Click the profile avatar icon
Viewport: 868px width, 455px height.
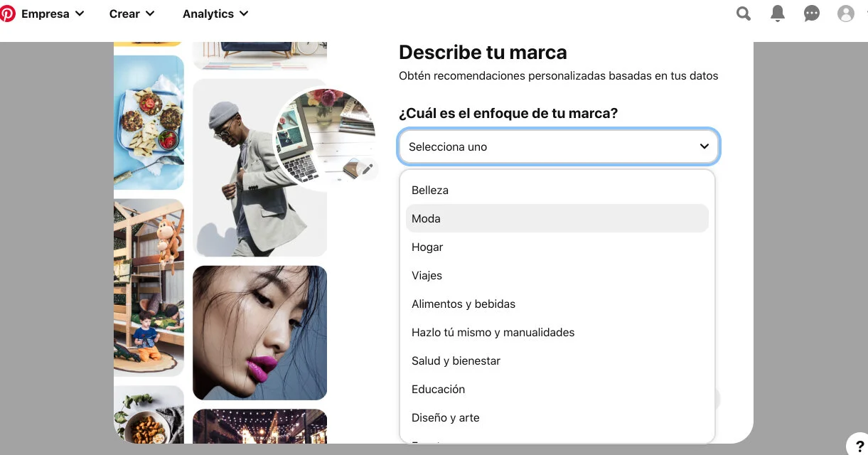(x=846, y=14)
